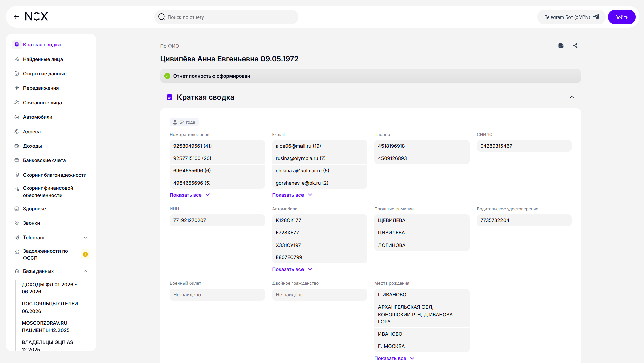Click the Передвижения airplane icon
644x363 pixels.
[17, 88]
